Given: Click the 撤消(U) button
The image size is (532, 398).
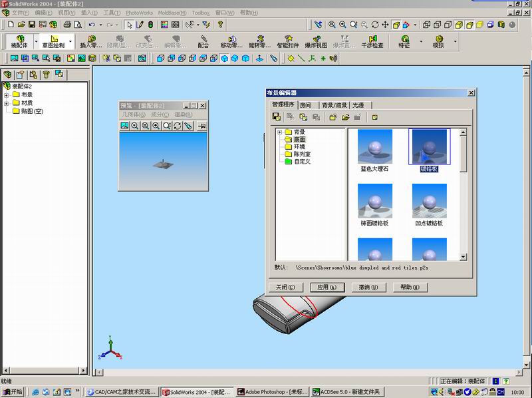Looking at the screenshot, I should [368, 288].
